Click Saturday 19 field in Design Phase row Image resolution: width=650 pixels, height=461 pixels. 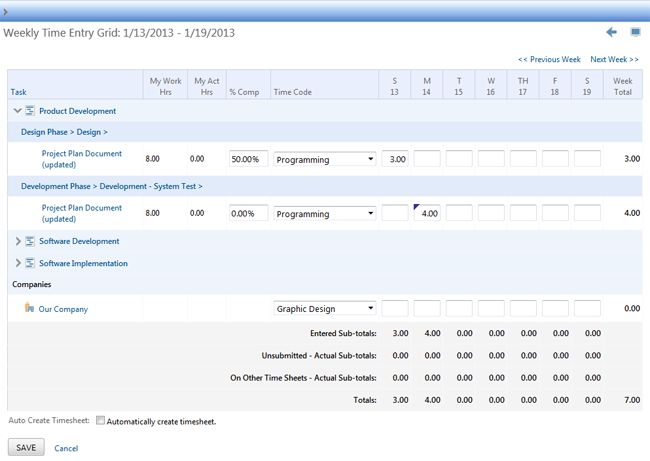pyautogui.click(x=587, y=159)
